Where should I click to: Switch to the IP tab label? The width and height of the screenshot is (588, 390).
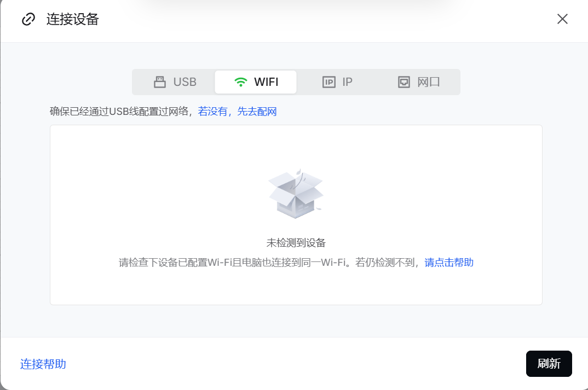pos(347,82)
